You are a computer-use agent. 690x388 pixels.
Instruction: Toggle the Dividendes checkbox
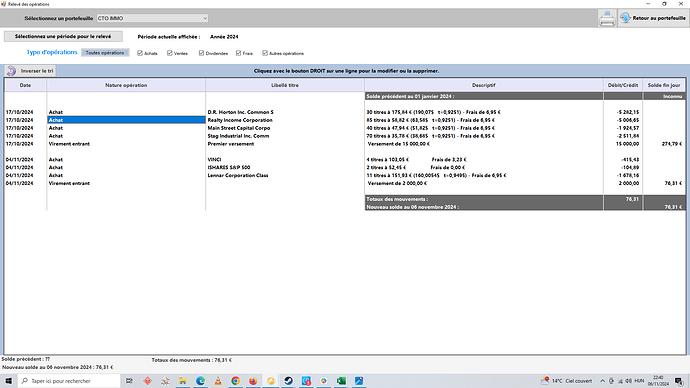[x=202, y=53]
